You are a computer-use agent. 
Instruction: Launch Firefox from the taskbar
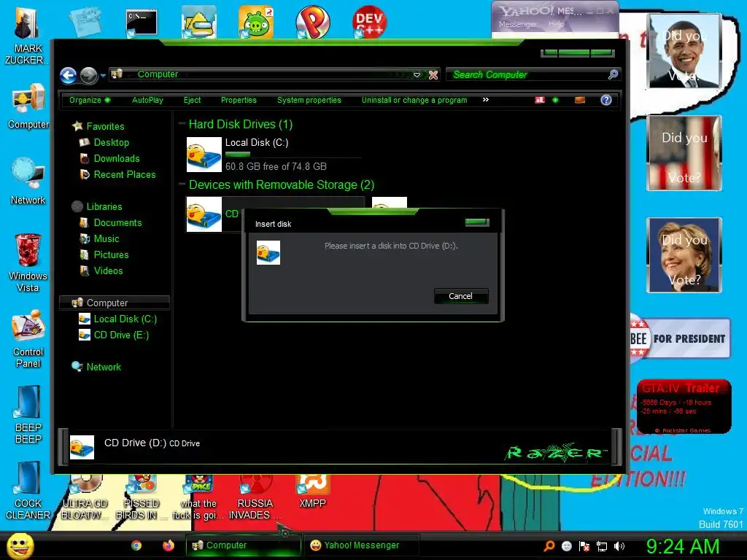[169, 545]
